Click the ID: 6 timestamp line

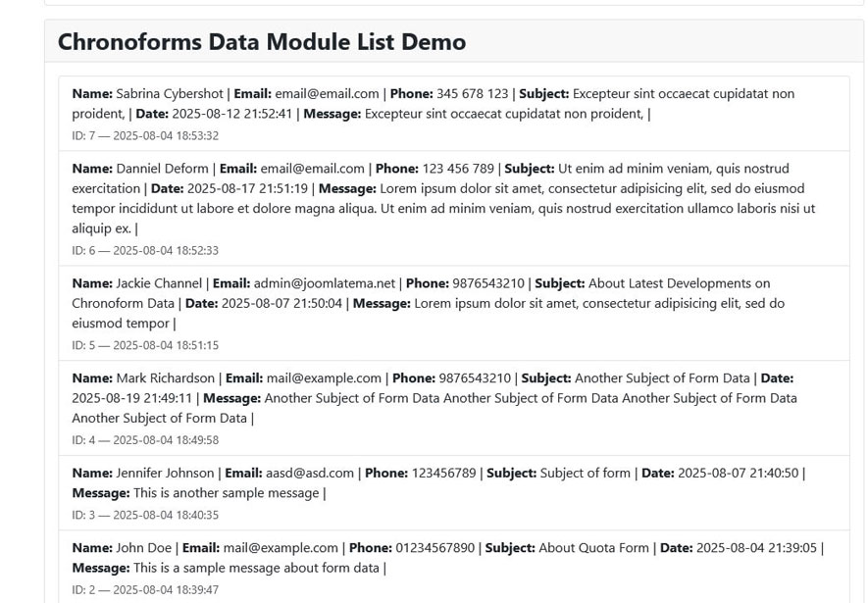point(145,250)
